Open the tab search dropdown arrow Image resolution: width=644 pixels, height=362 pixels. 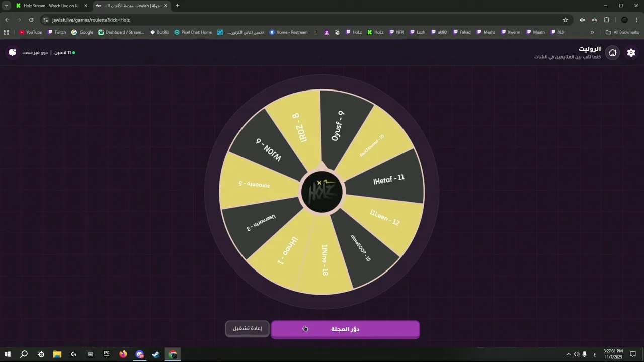click(6, 6)
